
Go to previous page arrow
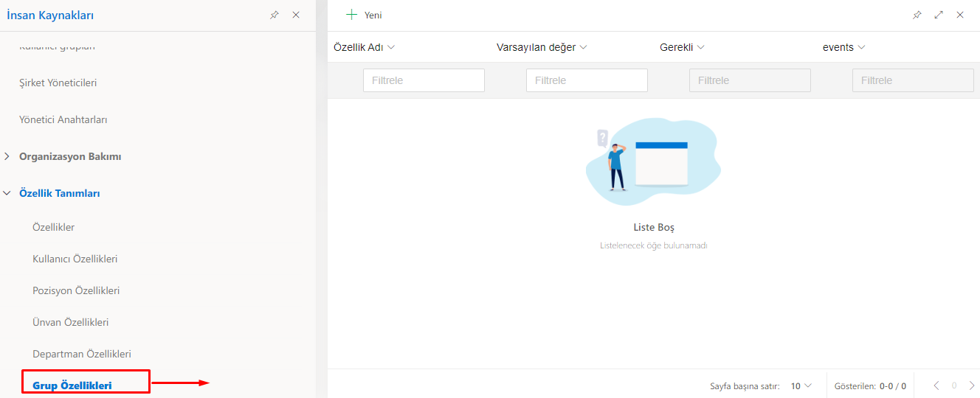click(x=936, y=385)
